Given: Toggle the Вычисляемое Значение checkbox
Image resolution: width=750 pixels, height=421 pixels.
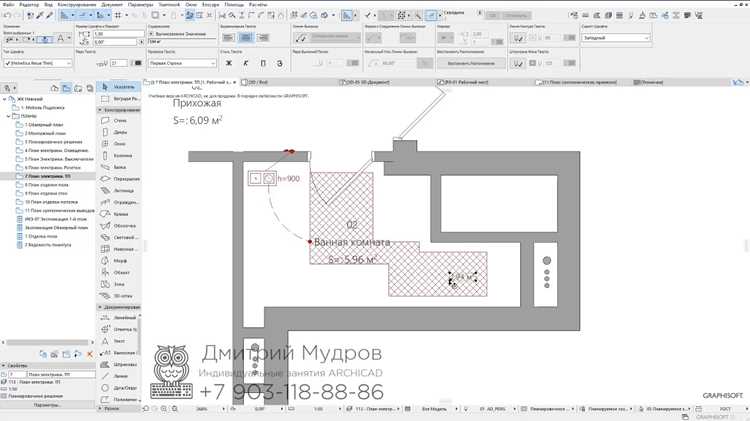Looking at the screenshot, I should point(151,34).
